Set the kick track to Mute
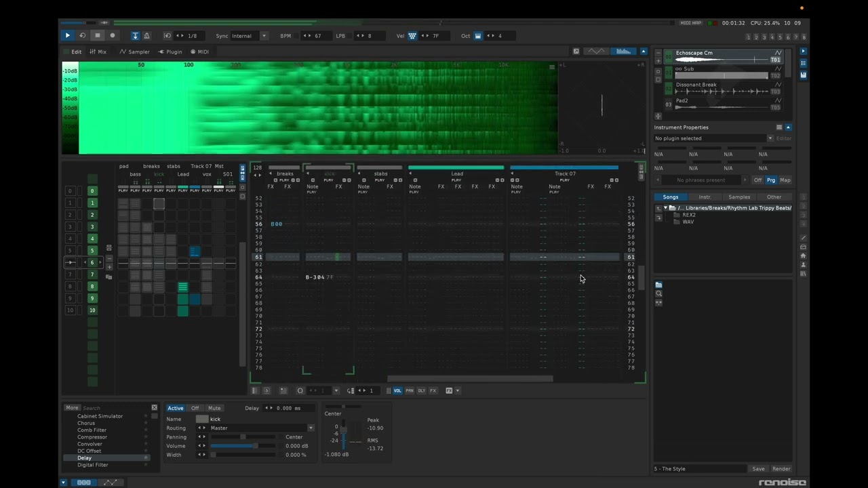Image resolution: width=868 pixels, height=488 pixels. tap(214, 408)
